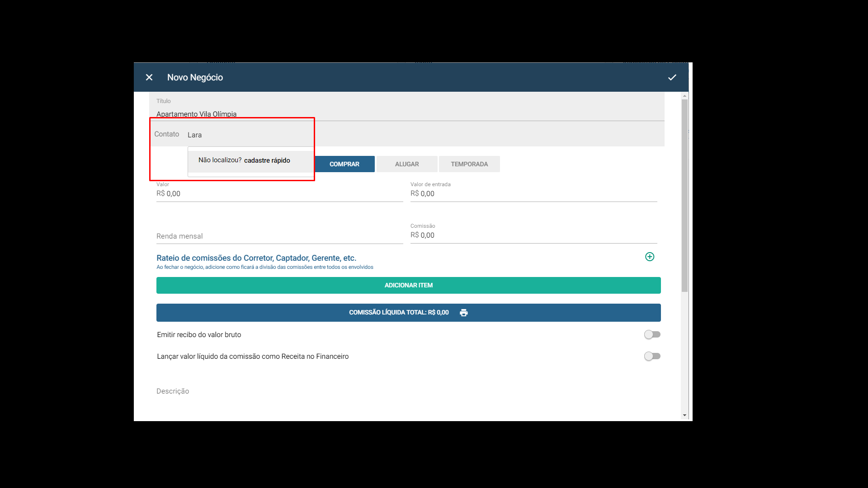The height and width of the screenshot is (488, 868).
Task: Click the vertical scrollbar thumb
Action: pos(684,195)
